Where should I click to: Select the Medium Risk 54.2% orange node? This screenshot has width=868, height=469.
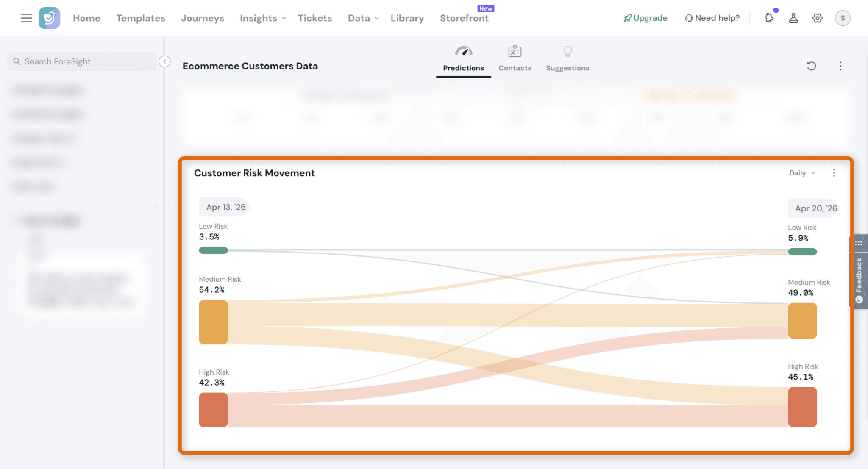coord(213,322)
